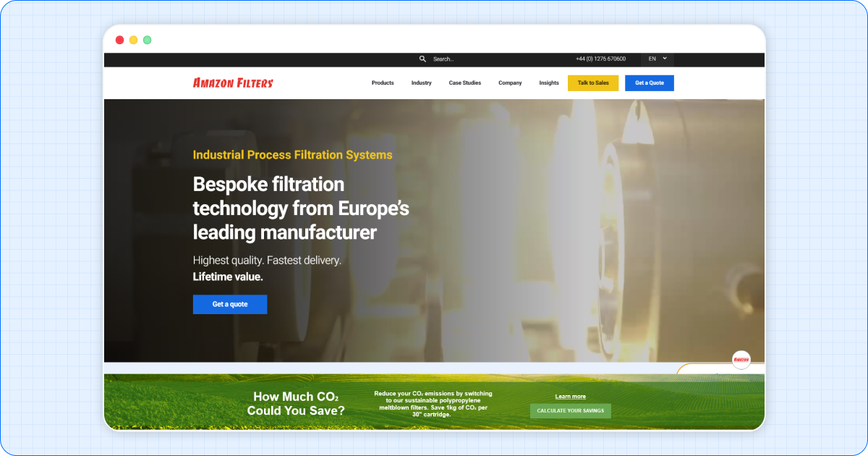Click the search magnifier icon

422,59
